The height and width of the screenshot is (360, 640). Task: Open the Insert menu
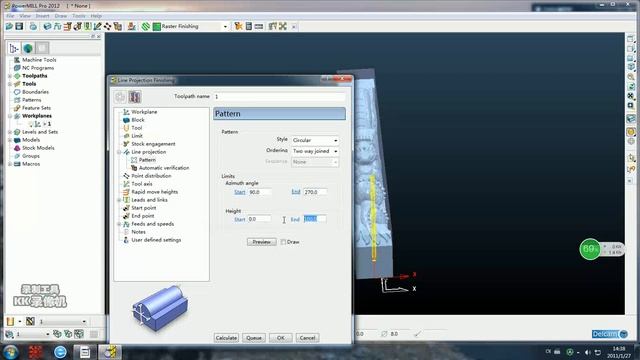(42, 16)
